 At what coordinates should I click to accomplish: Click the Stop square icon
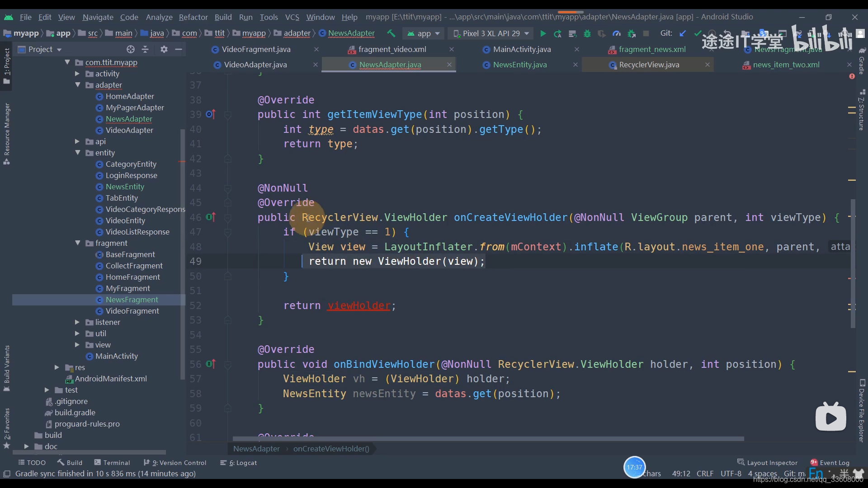pos(646,33)
